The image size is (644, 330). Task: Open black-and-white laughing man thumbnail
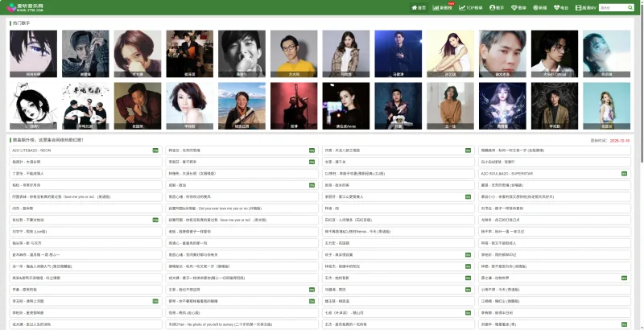tap(242, 54)
